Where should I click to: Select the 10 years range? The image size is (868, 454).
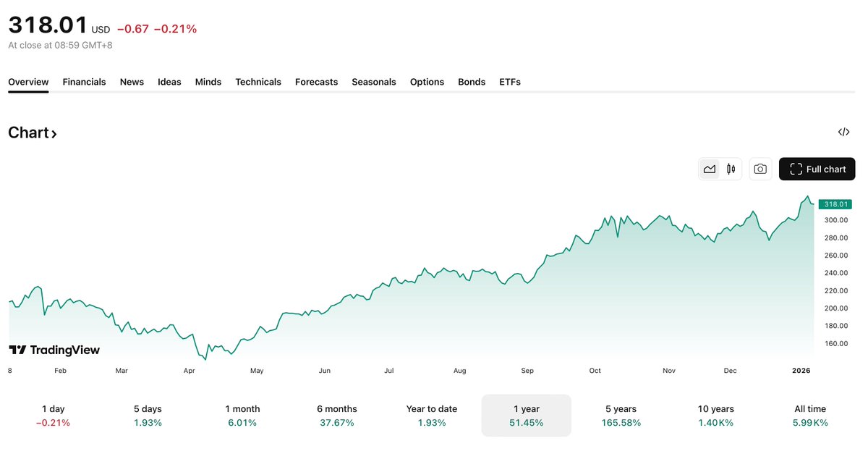[x=715, y=416]
